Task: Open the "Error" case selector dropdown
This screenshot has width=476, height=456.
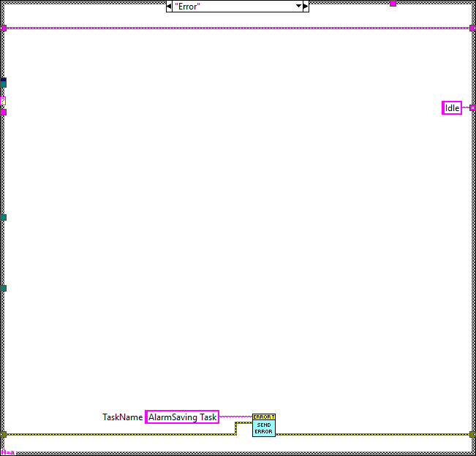Action: (298, 6)
